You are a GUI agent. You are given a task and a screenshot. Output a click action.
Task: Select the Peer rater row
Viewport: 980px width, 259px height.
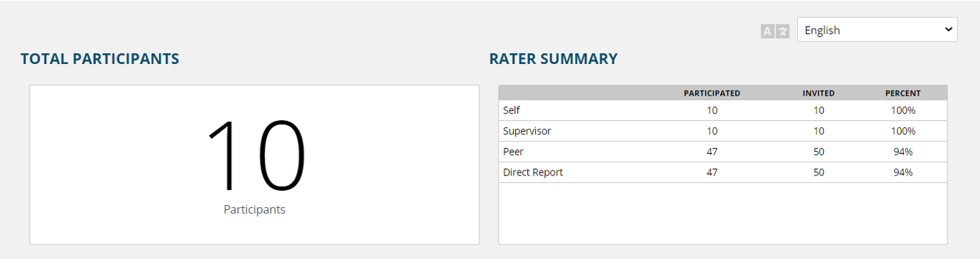click(x=722, y=152)
